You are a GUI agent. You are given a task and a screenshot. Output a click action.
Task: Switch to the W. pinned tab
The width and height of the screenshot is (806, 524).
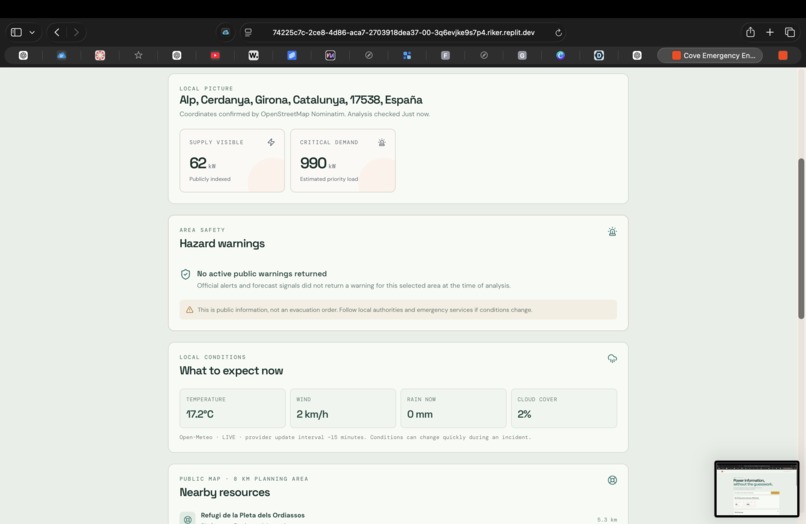pos(253,56)
